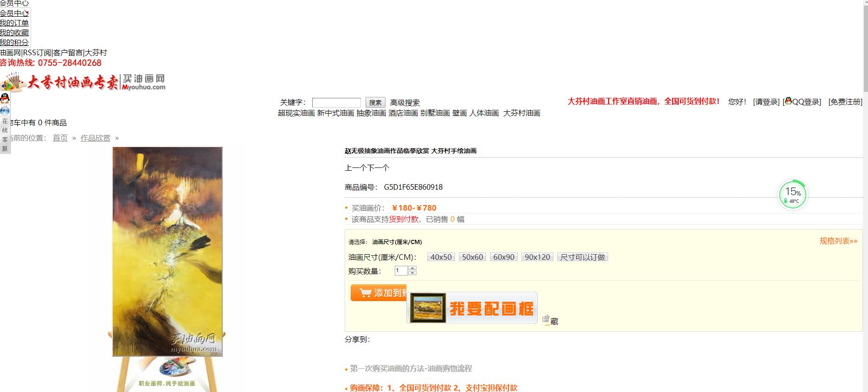Go to the 新中式油画 category

coord(336,113)
